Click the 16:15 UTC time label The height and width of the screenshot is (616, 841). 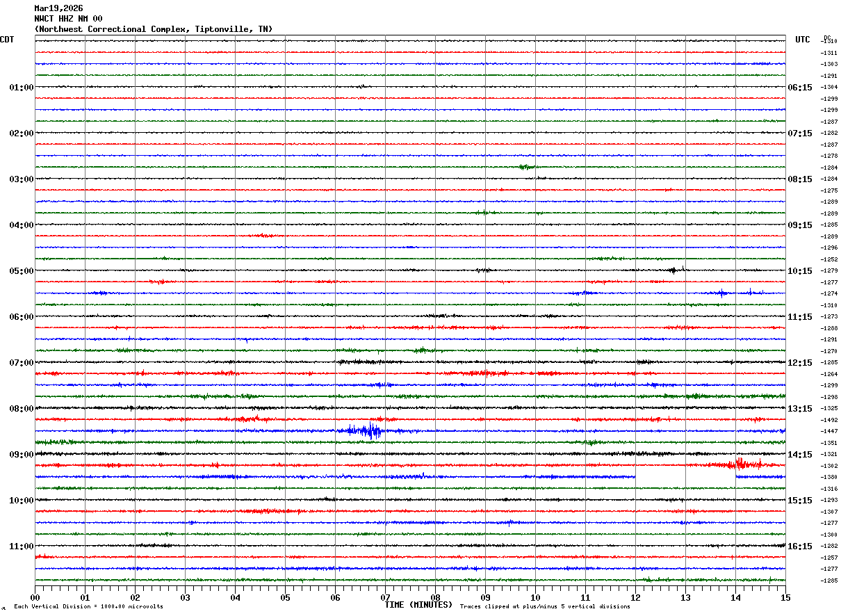pos(799,546)
